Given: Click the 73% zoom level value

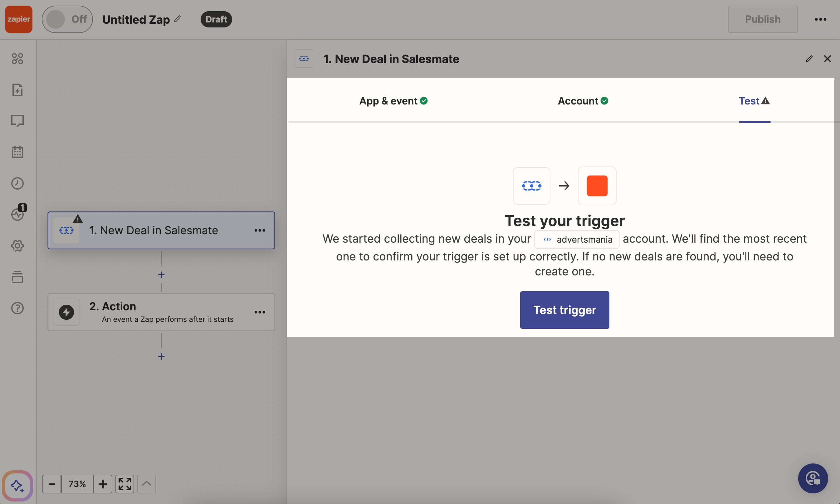Looking at the screenshot, I should tap(77, 484).
